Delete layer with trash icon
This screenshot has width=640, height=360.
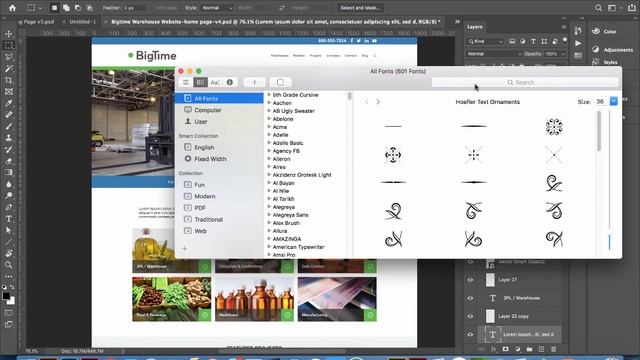pos(553,349)
